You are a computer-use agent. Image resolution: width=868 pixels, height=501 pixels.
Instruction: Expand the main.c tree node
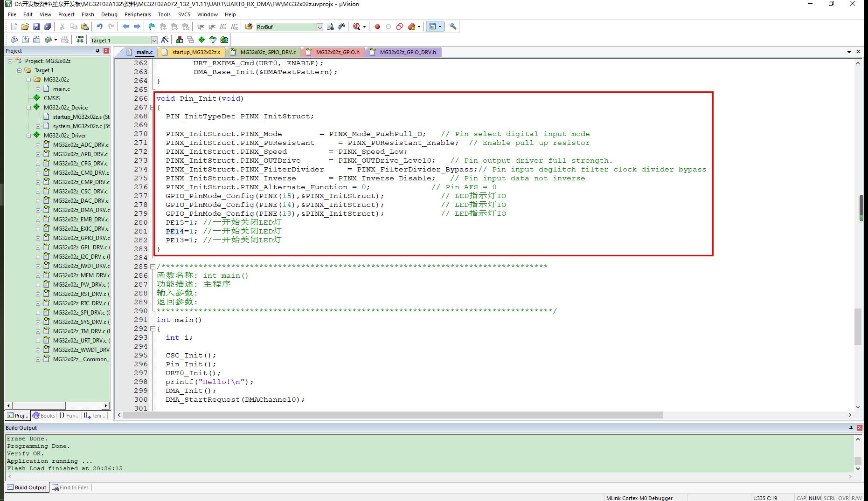38,89
